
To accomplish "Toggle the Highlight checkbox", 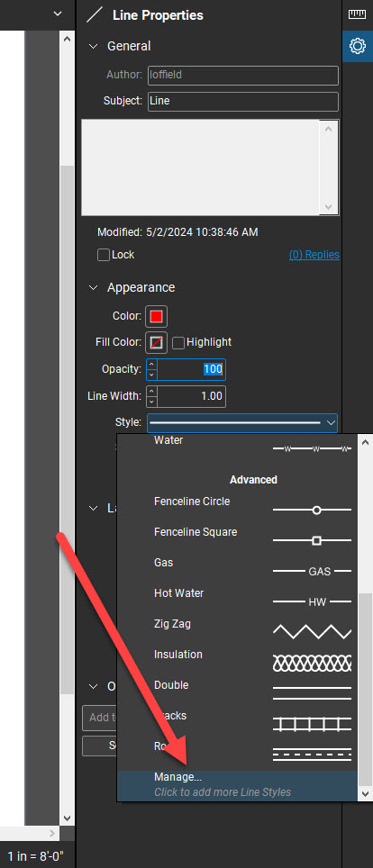I will (x=178, y=343).
